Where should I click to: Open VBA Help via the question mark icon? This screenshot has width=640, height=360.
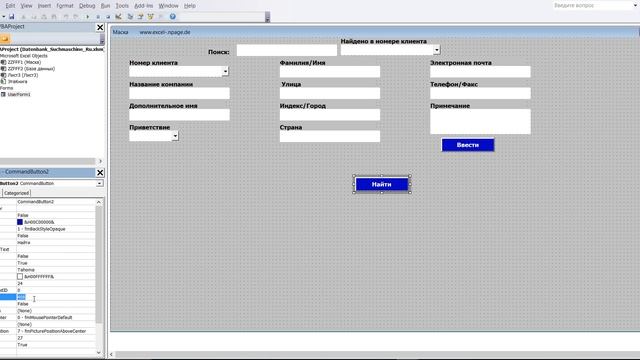[173, 17]
